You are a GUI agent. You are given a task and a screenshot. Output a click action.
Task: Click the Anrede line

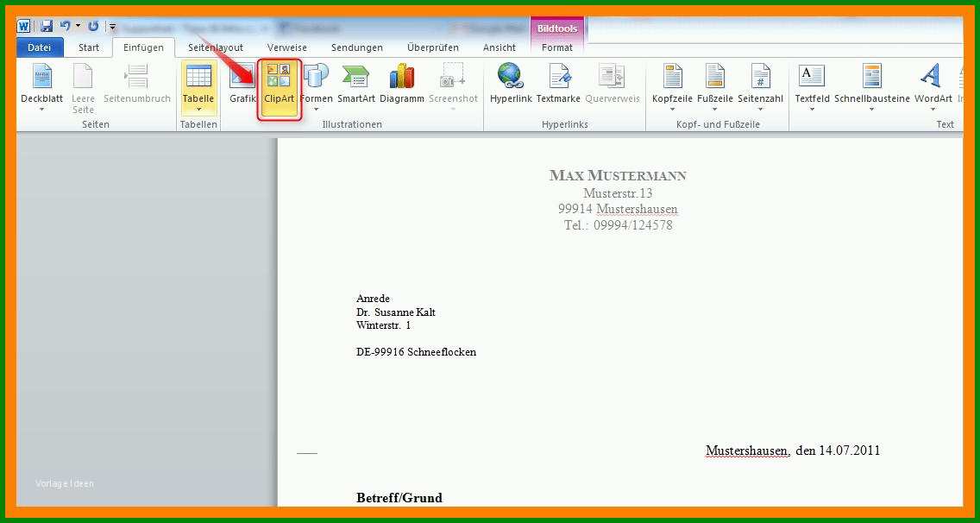click(374, 299)
